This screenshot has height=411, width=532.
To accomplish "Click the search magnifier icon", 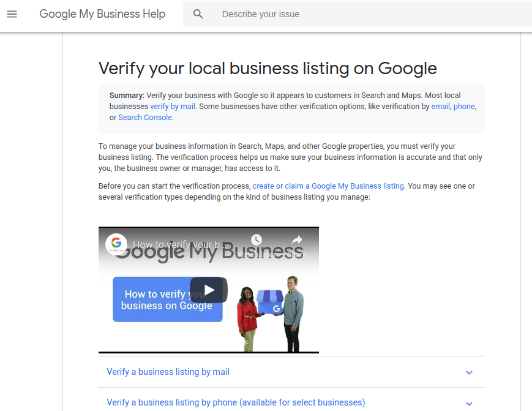I will [198, 14].
